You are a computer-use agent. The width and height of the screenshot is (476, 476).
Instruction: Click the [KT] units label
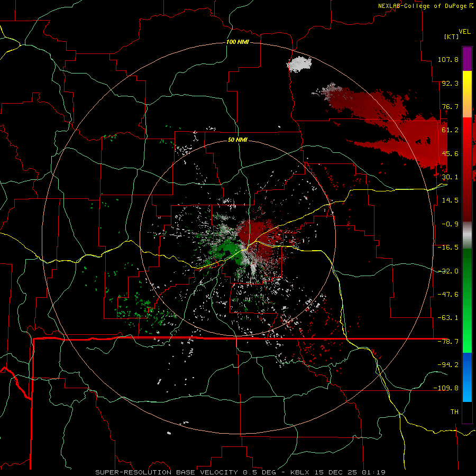(x=452, y=36)
